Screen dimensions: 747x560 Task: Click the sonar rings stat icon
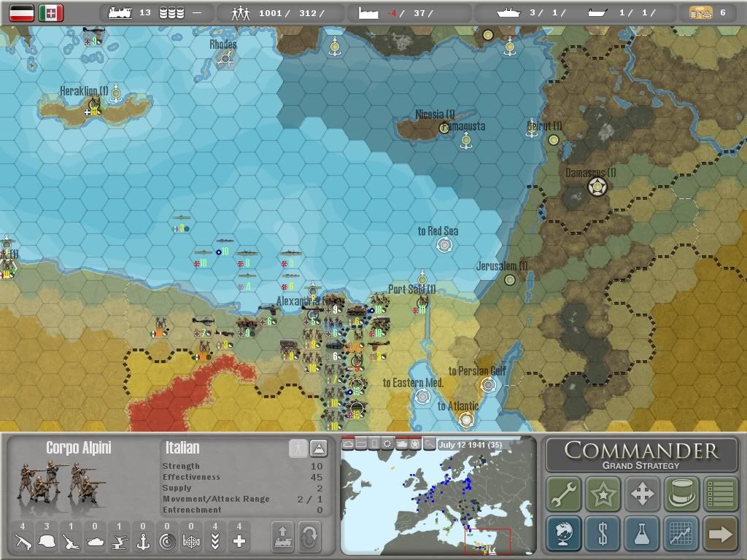tap(167, 542)
